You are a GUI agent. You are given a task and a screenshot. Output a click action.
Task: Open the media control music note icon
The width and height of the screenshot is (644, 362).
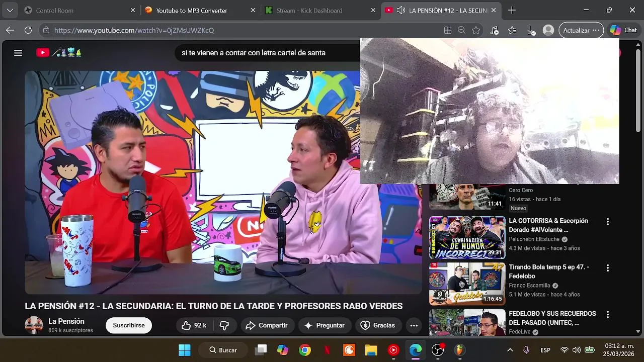point(494,30)
